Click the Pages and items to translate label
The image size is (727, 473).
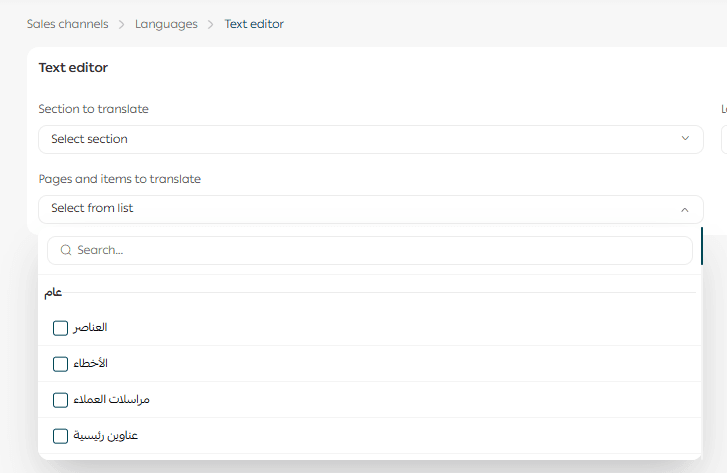coord(119,179)
